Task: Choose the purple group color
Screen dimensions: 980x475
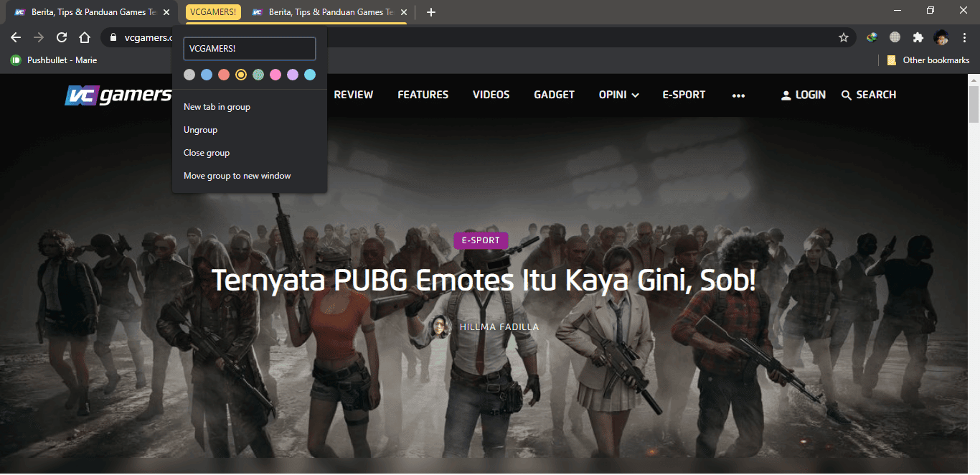Action: pyautogui.click(x=293, y=75)
